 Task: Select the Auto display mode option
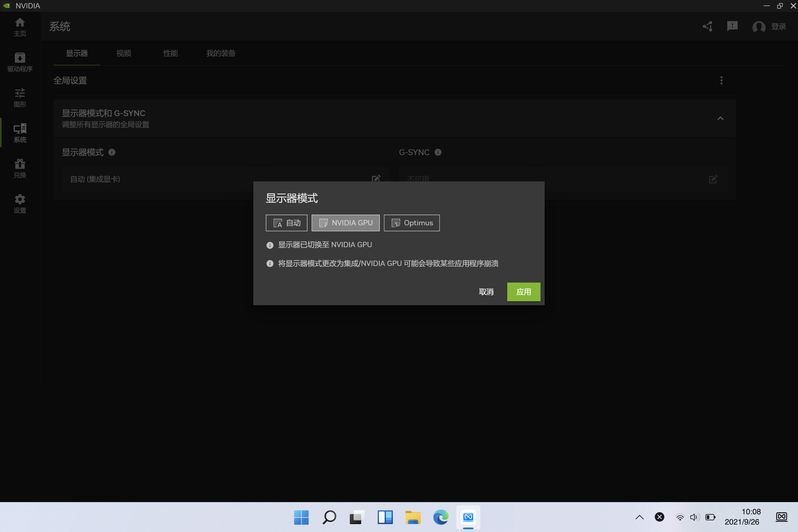coord(286,223)
